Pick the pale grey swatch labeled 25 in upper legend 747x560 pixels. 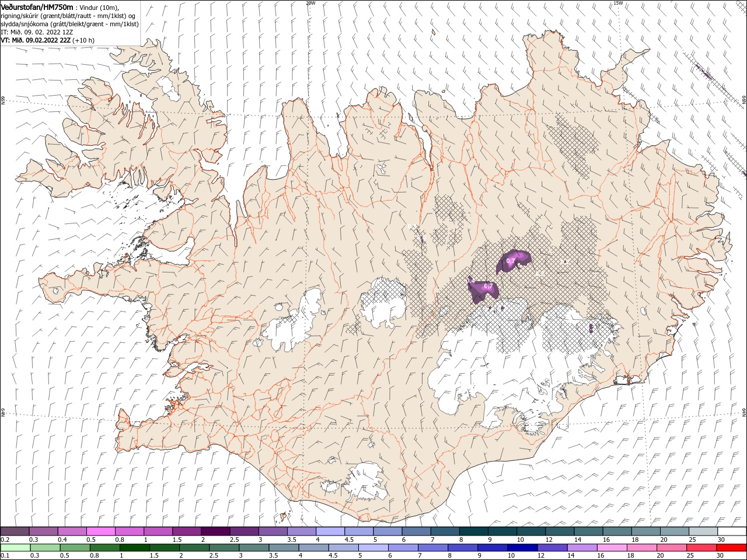pos(704,531)
